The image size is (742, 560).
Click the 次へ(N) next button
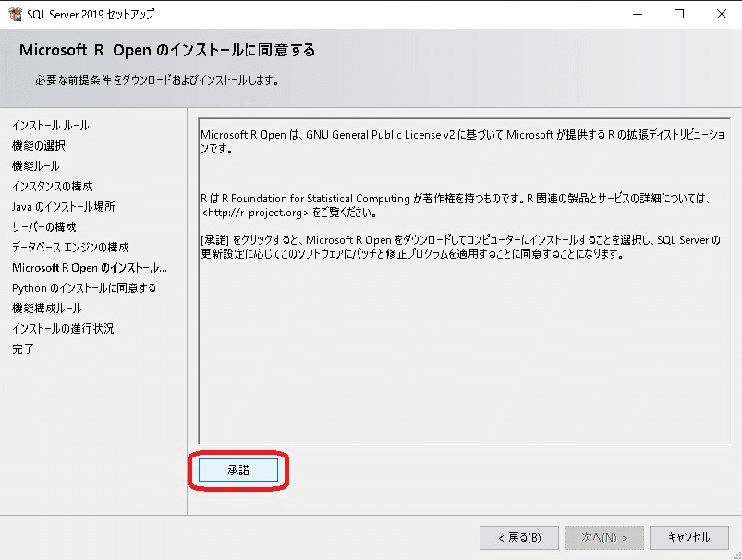pos(604,538)
